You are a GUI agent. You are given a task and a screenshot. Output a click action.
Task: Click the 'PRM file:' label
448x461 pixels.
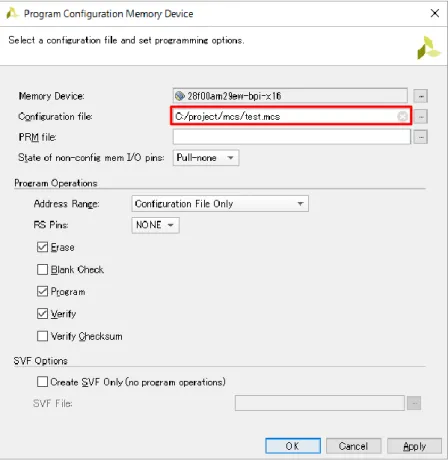coord(37,137)
